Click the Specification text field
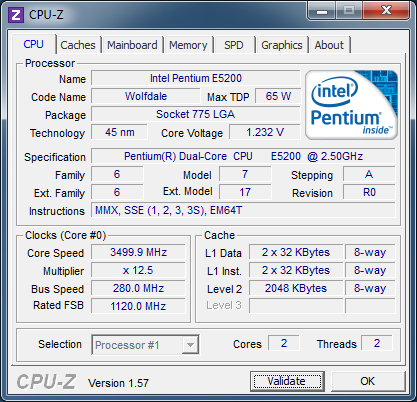The image size is (417, 402). [x=243, y=156]
